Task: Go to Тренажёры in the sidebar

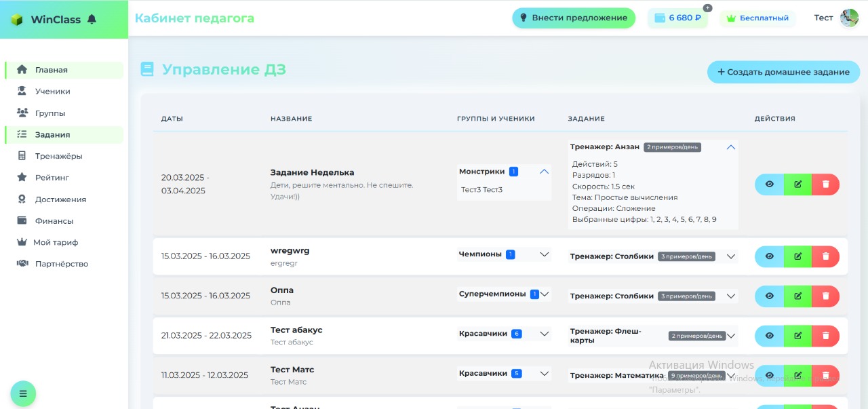Action: tap(58, 156)
